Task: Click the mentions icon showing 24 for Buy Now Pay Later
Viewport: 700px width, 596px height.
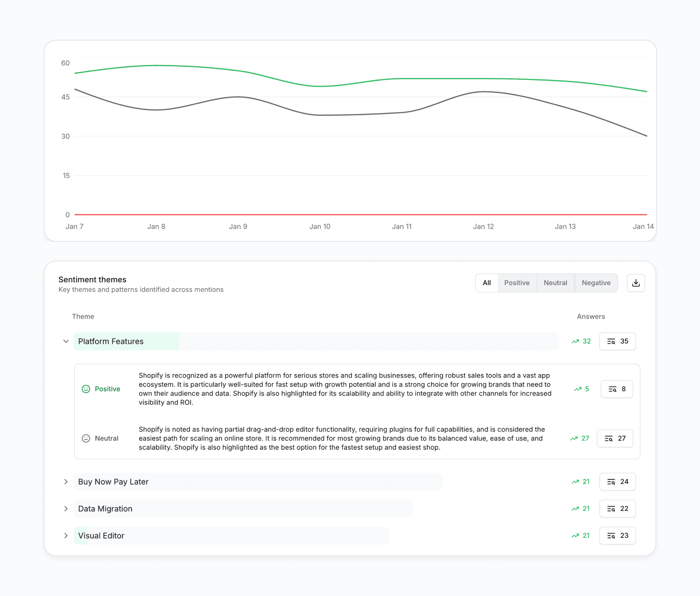Action: (x=618, y=481)
